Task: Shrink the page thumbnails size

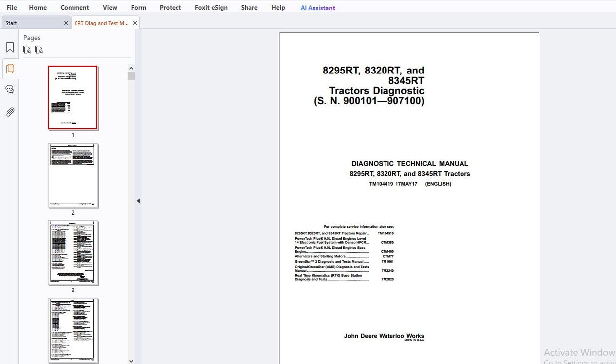Action: tap(27, 49)
